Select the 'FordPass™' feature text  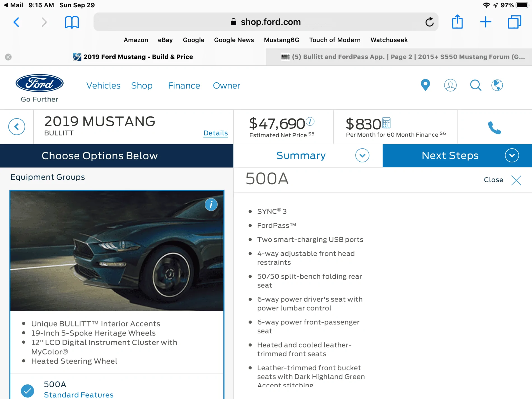coord(277,225)
